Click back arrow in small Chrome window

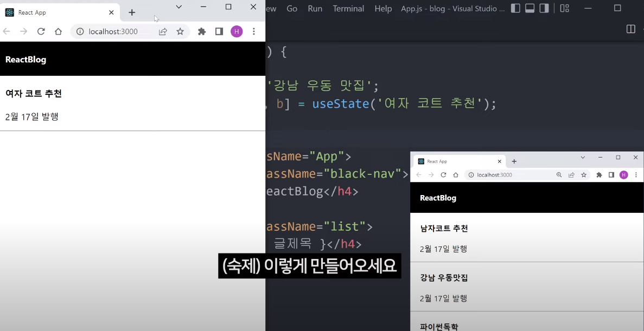419,175
